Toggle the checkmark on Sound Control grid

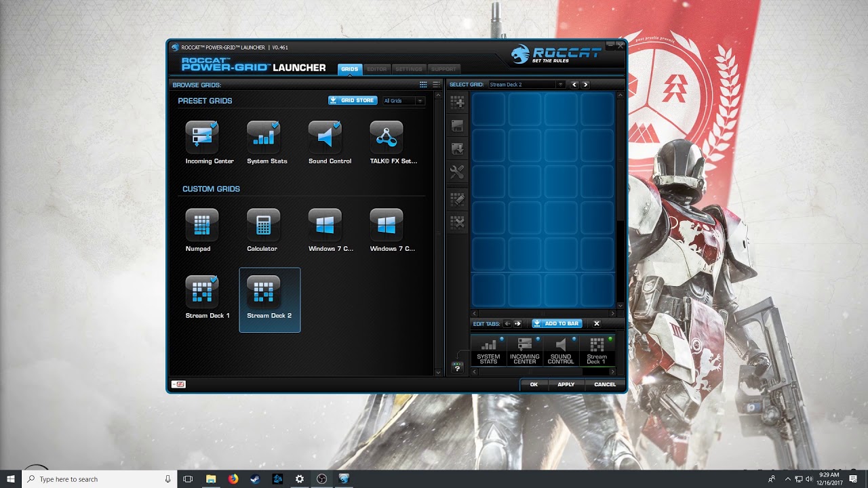click(337, 125)
